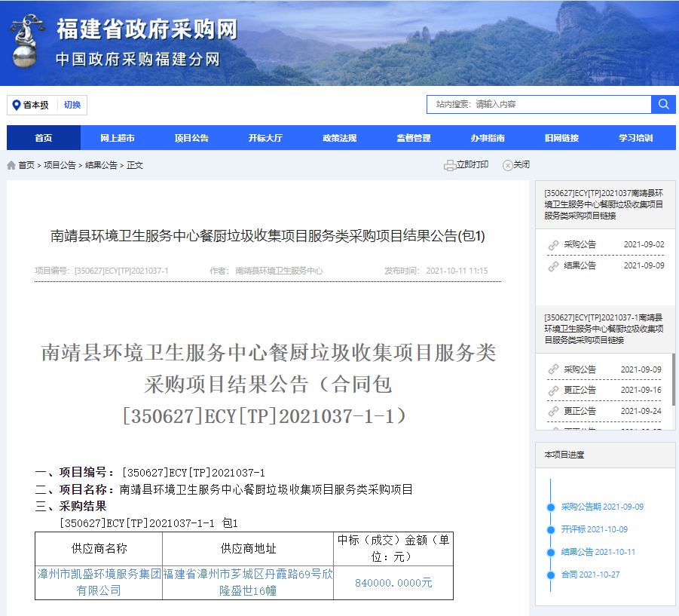Open the 旧网链接 navigation tab
Image resolution: width=679 pixels, height=616 pixels.
[x=561, y=138]
